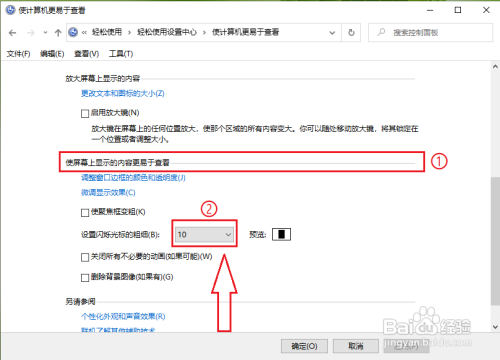
Task: Open the 文件(F) menu
Action: 18,54
